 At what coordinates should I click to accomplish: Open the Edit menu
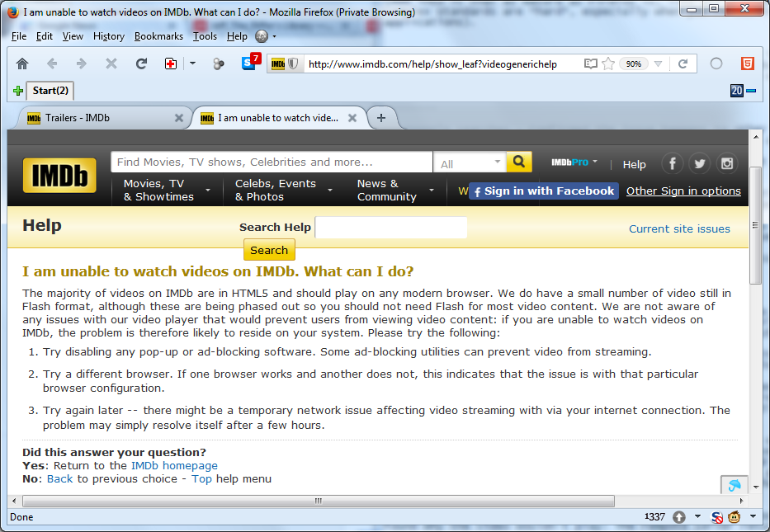point(45,36)
